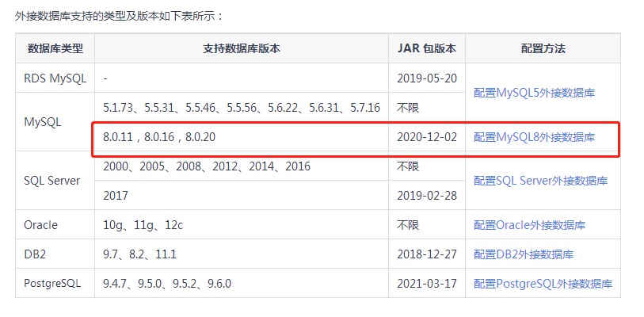The width and height of the screenshot is (644, 317).
Task: Click the dash in the RDS MySQL row
Action: pos(105,78)
